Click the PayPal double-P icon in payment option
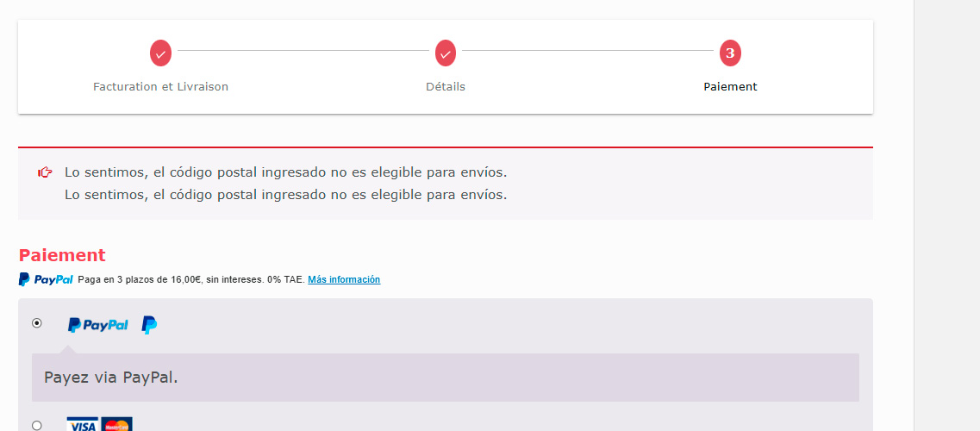Screen dimensions: 980x431 [149, 325]
